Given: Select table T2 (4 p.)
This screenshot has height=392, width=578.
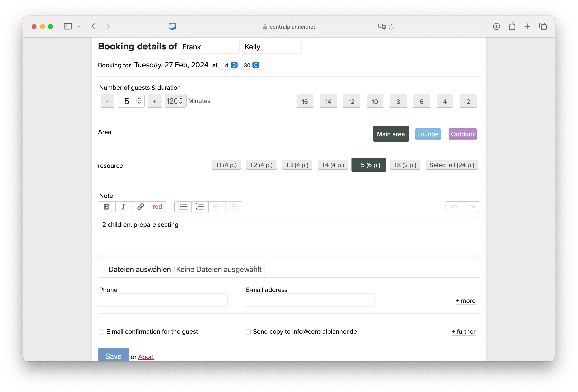Looking at the screenshot, I should [x=261, y=165].
